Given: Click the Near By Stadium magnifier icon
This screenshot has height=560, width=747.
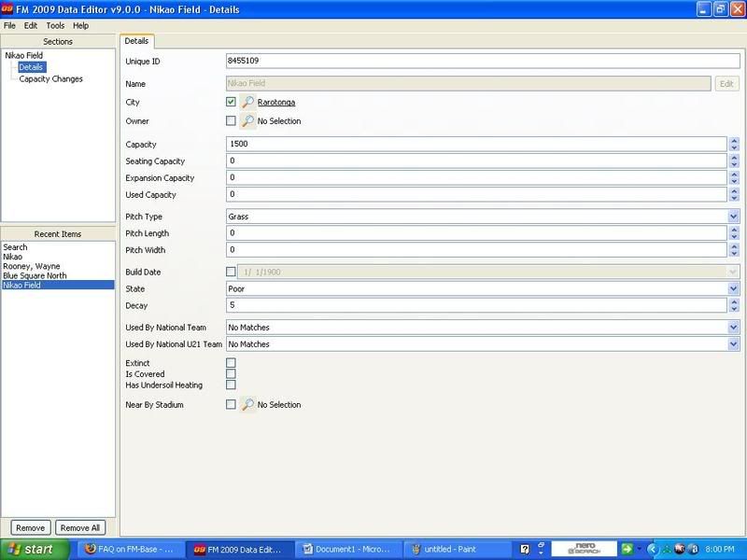Looking at the screenshot, I should click(247, 405).
